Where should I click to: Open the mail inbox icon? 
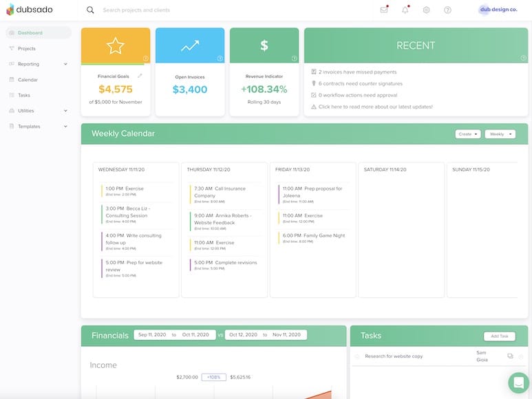pyautogui.click(x=384, y=10)
